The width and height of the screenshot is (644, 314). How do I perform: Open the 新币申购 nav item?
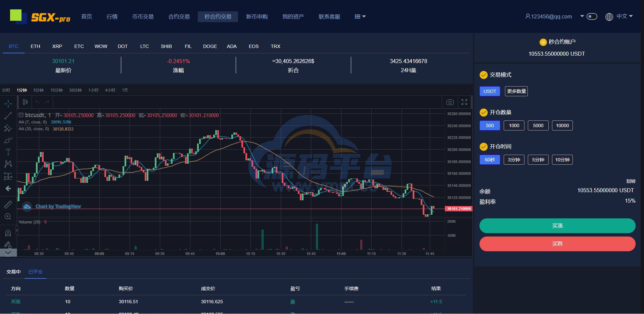coord(257,16)
